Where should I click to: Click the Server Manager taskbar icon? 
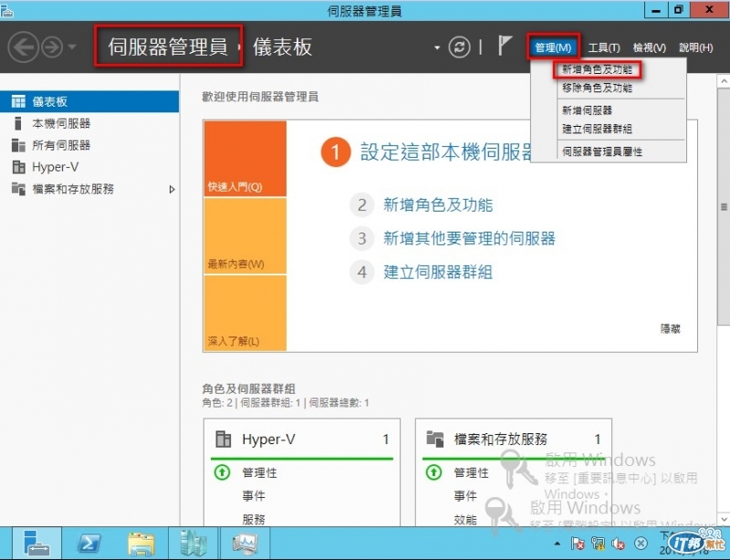36,544
